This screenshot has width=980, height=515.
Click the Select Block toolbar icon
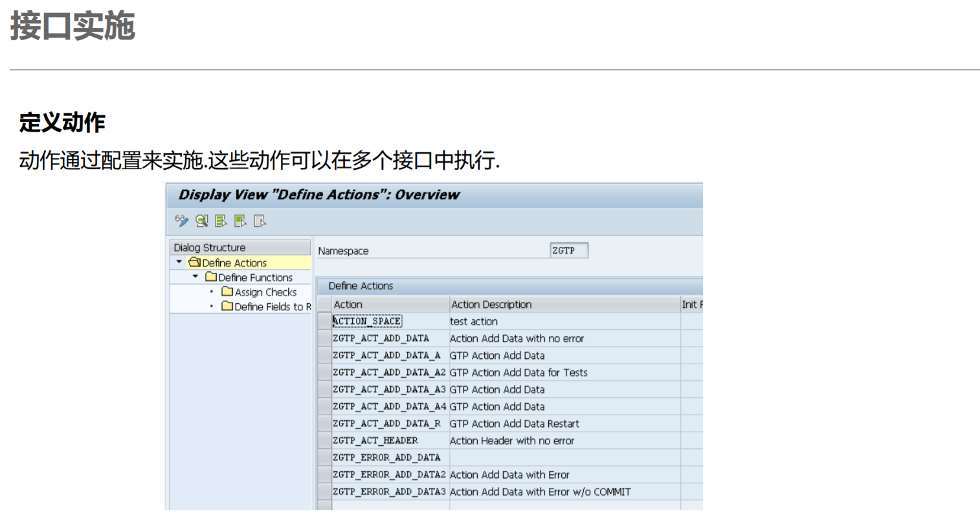(240, 221)
